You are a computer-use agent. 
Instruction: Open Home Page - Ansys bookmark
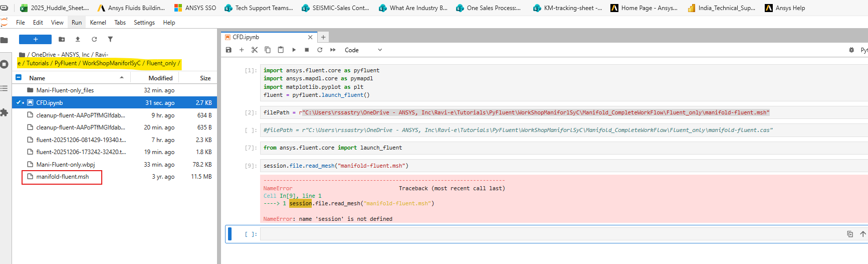tap(644, 8)
